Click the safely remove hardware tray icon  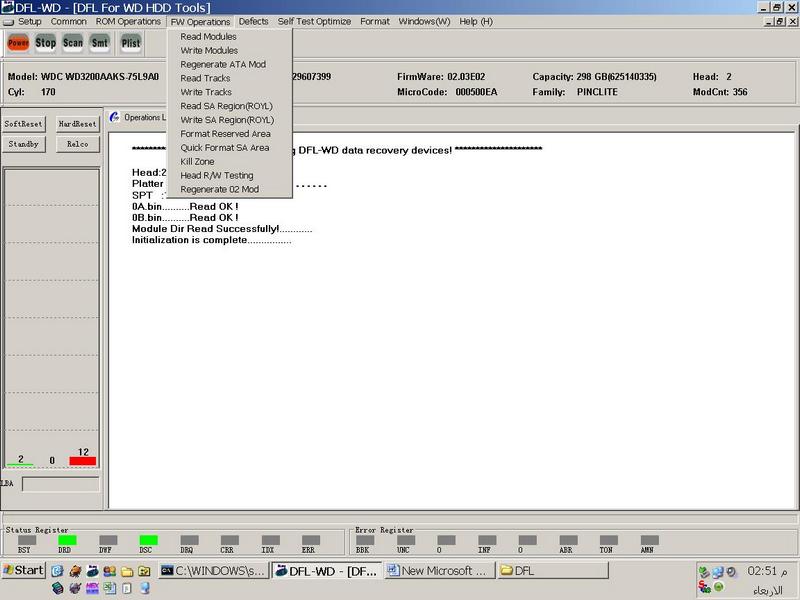pyautogui.click(x=704, y=572)
